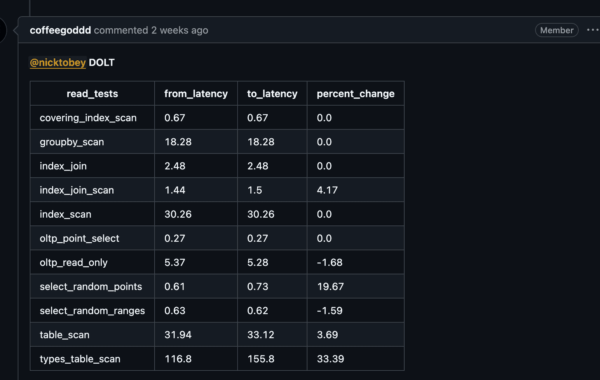Image resolution: width=600 pixels, height=380 pixels.
Task: Click the types_table_scan to_latency 155.8
Action: 261,359
